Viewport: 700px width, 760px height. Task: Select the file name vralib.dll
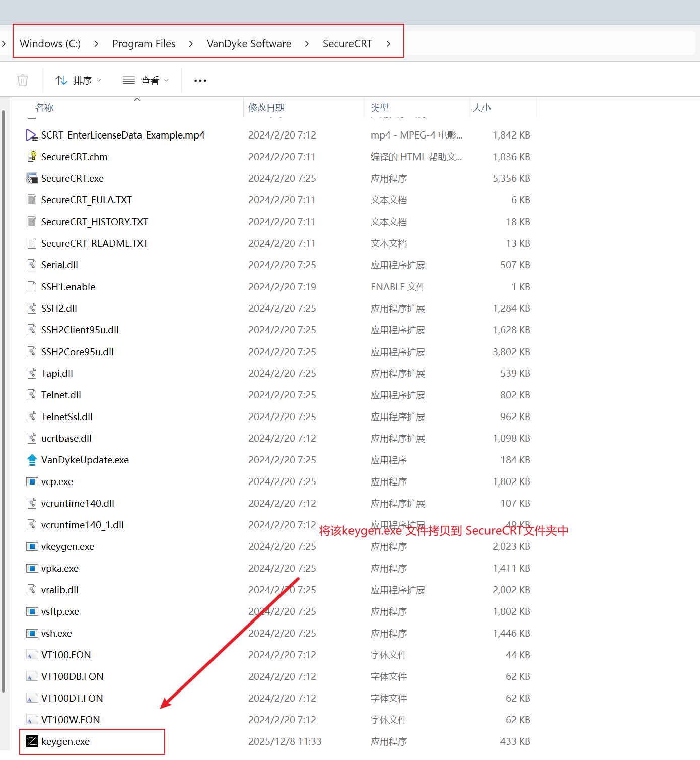point(60,590)
